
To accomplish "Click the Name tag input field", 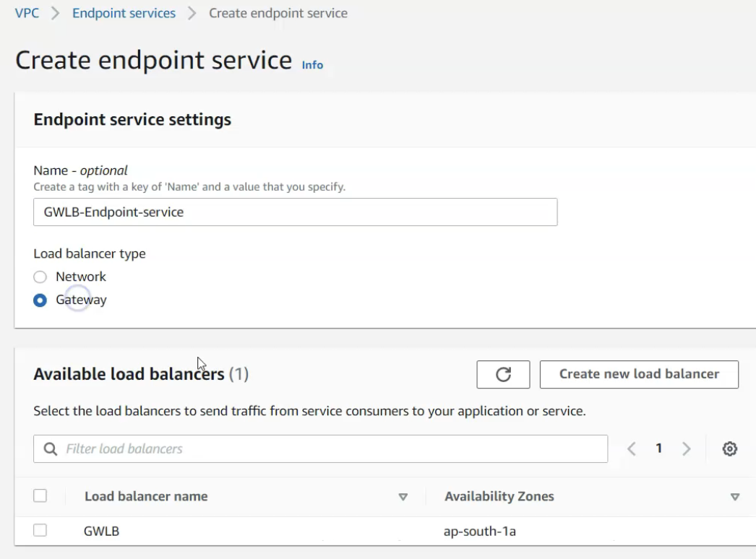I will tap(295, 212).
